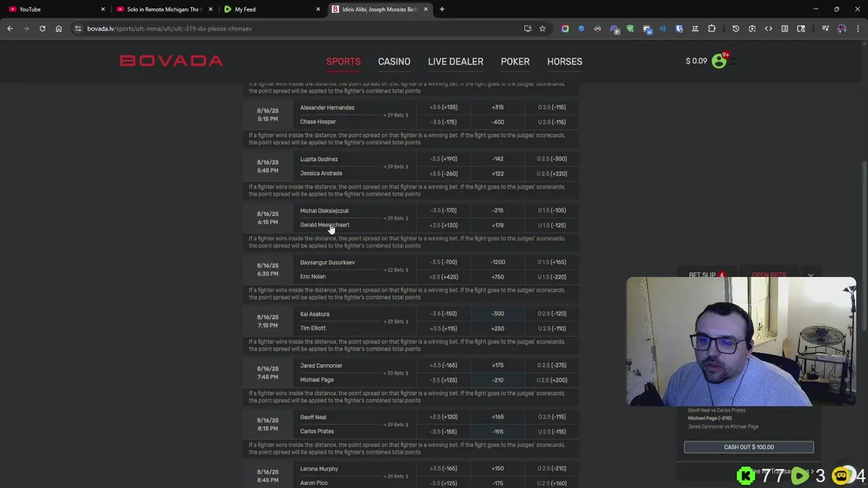Click the screenshot capture toolbar icon
The width and height of the screenshot is (868, 488).
click(752, 28)
